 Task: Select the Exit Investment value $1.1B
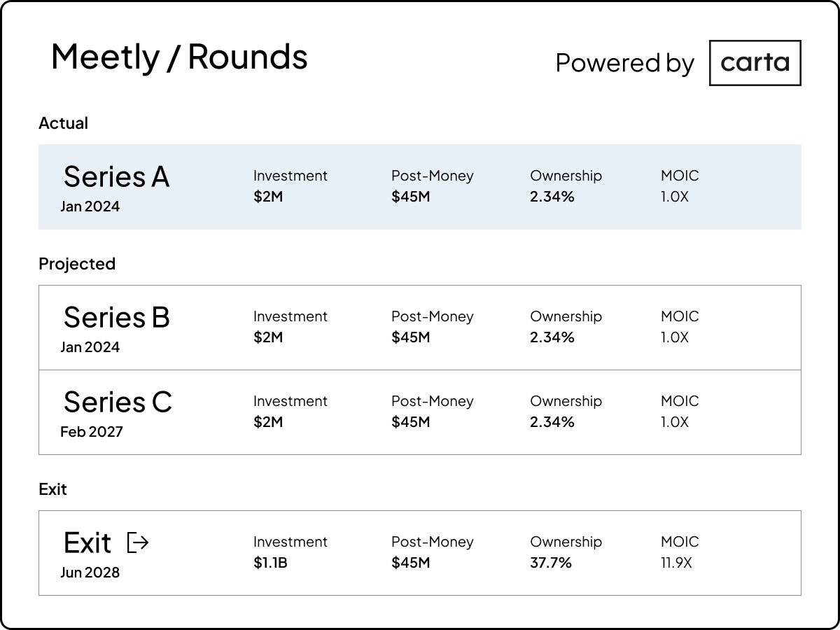(269, 563)
